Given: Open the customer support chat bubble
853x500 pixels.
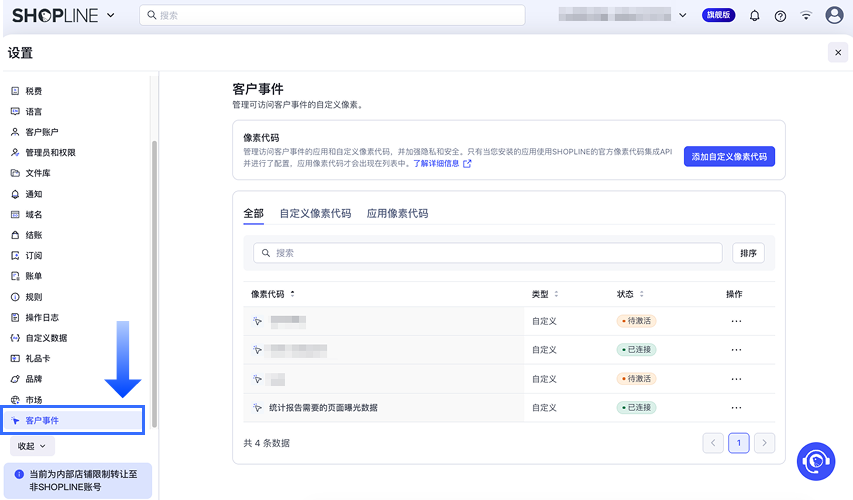Looking at the screenshot, I should coord(816,460).
